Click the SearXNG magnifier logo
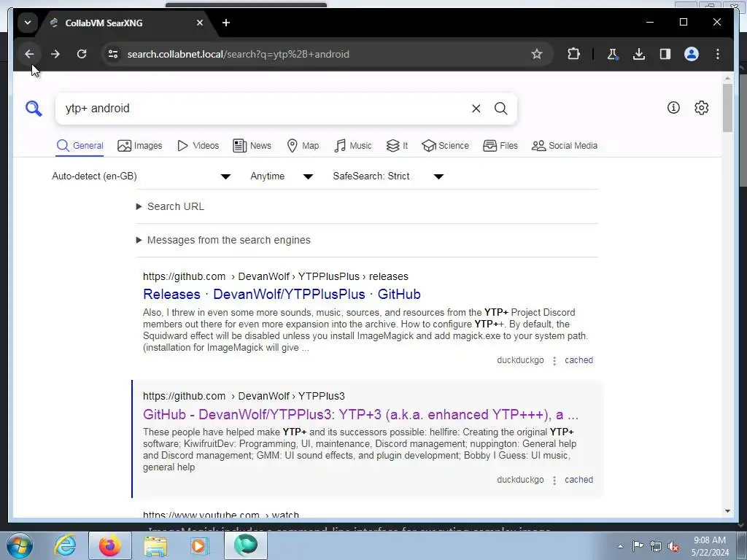The image size is (747, 560). tap(34, 109)
